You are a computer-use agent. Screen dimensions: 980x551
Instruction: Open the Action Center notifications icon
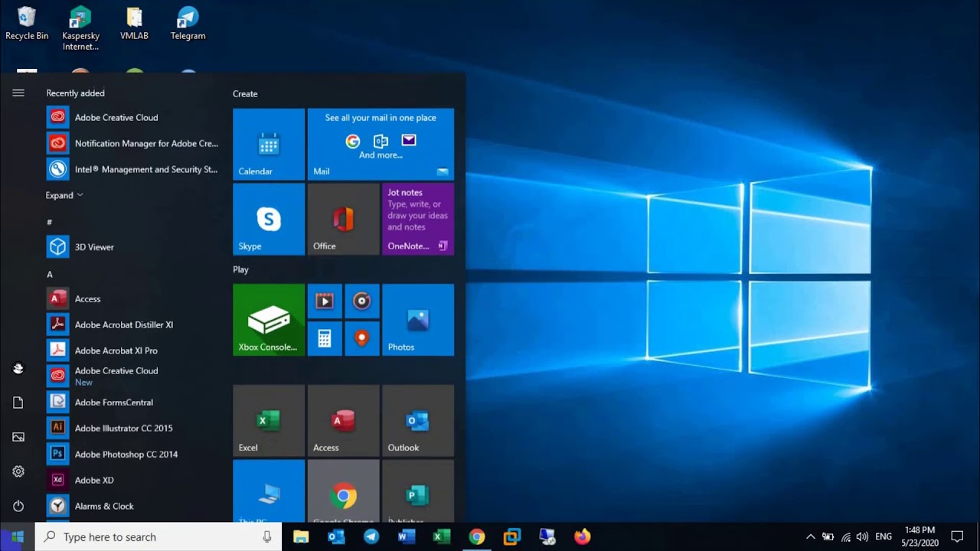pos(957,536)
